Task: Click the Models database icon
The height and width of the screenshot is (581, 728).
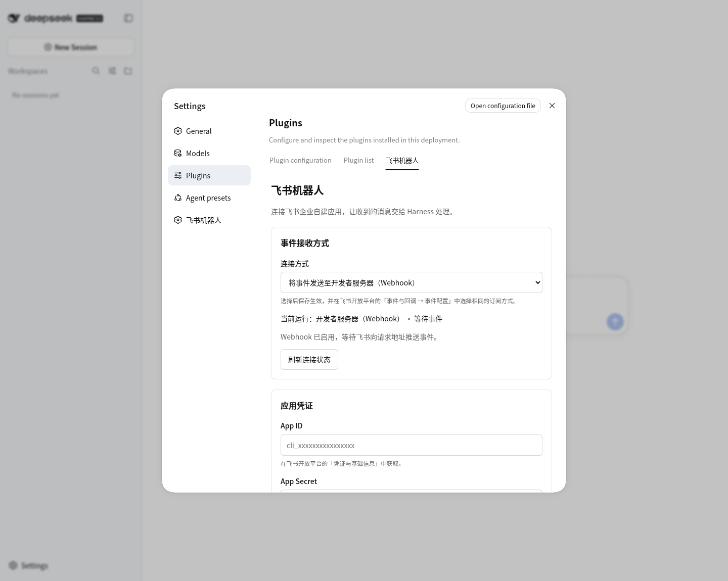Action: [x=178, y=153]
